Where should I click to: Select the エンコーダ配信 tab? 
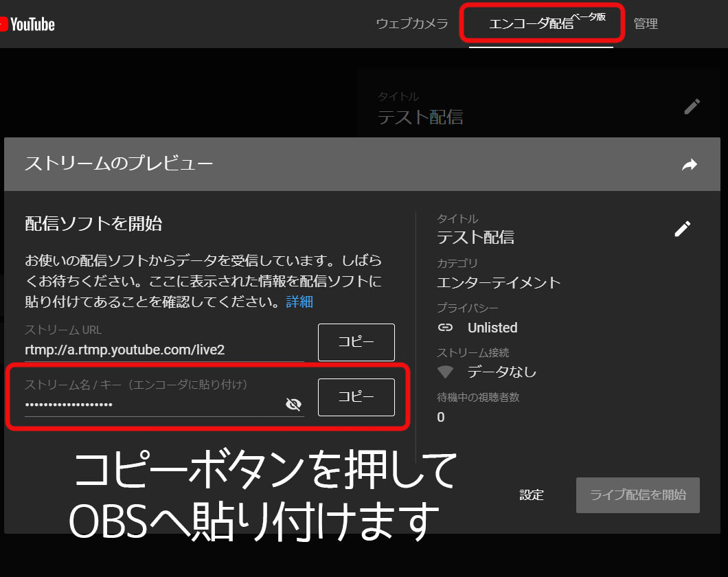[x=541, y=23]
